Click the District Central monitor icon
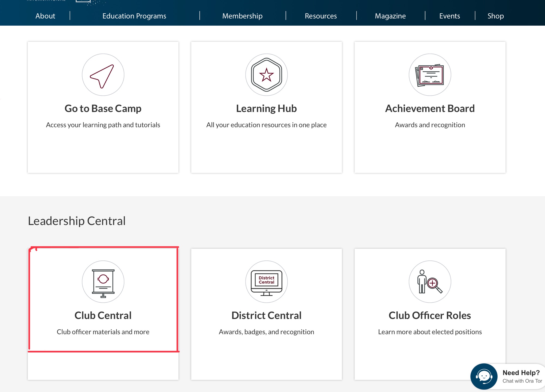Screen dimensions: 545x392 point(266,282)
